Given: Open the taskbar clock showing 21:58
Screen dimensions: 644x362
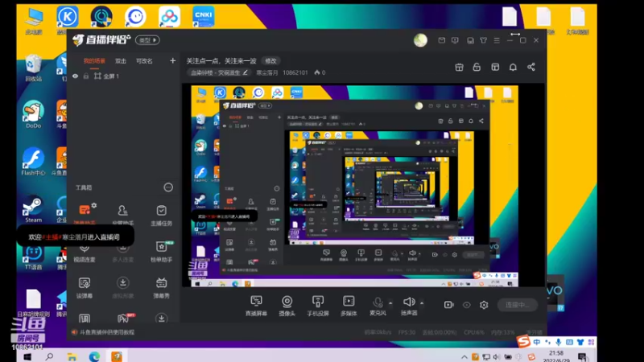Looking at the screenshot, I should (x=556, y=356).
